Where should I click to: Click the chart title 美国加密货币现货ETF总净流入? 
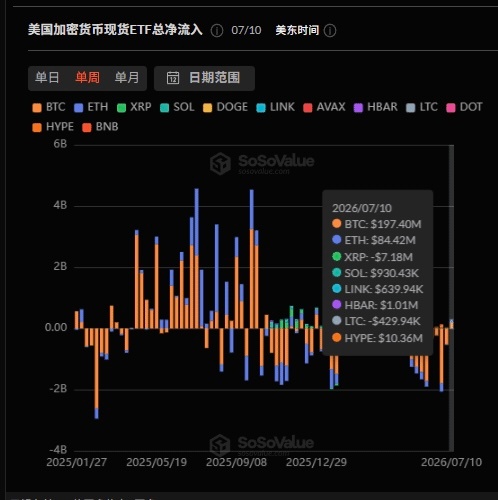pos(115,30)
